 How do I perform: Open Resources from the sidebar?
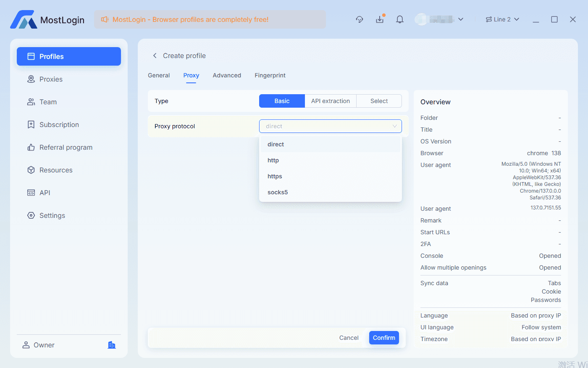point(56,170)
